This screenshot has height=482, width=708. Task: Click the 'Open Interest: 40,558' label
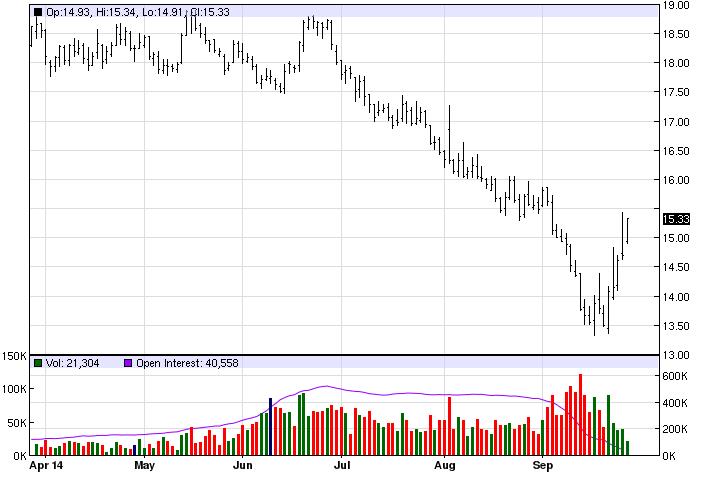(187, 363)
